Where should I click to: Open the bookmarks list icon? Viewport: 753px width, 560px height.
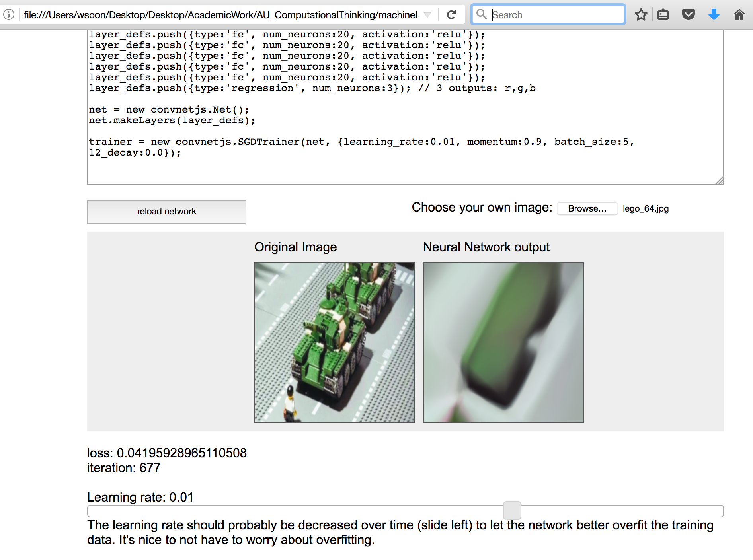[x=663, y=15]
